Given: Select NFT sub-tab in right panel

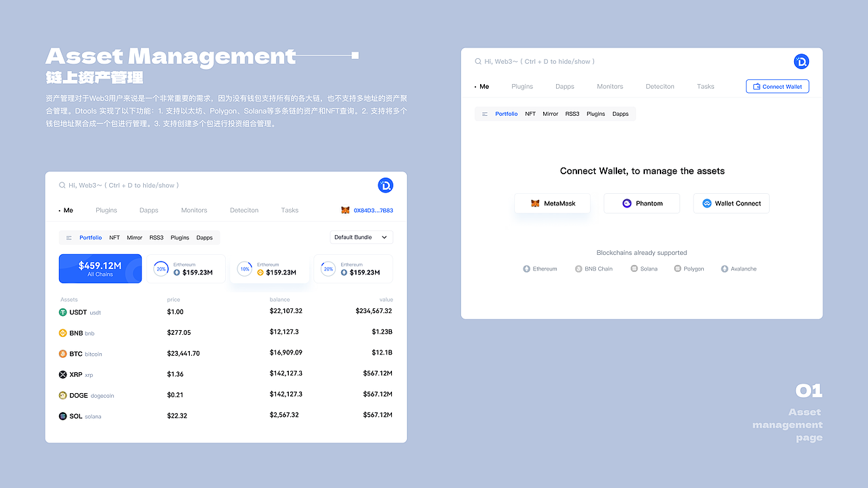Looking at the screenshot, I should 530,114.
